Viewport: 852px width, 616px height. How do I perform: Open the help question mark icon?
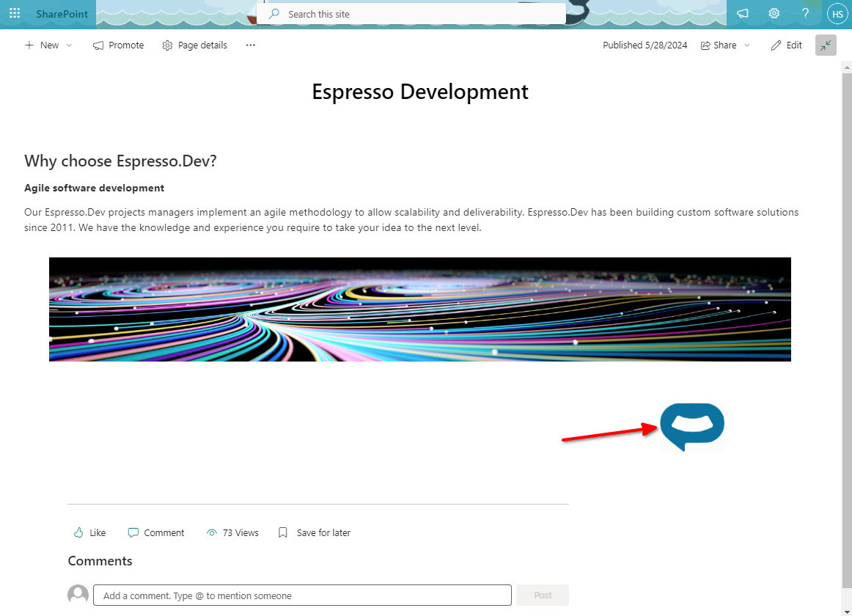coord(805,14)
